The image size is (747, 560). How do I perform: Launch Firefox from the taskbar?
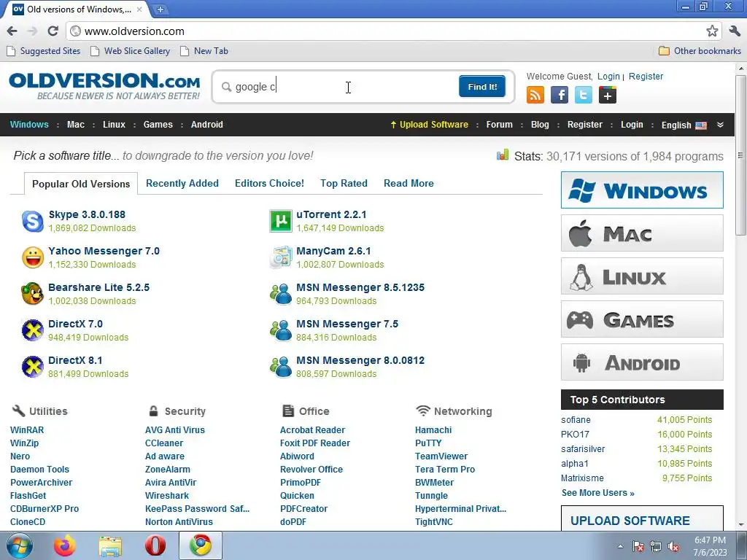[64, 545]
